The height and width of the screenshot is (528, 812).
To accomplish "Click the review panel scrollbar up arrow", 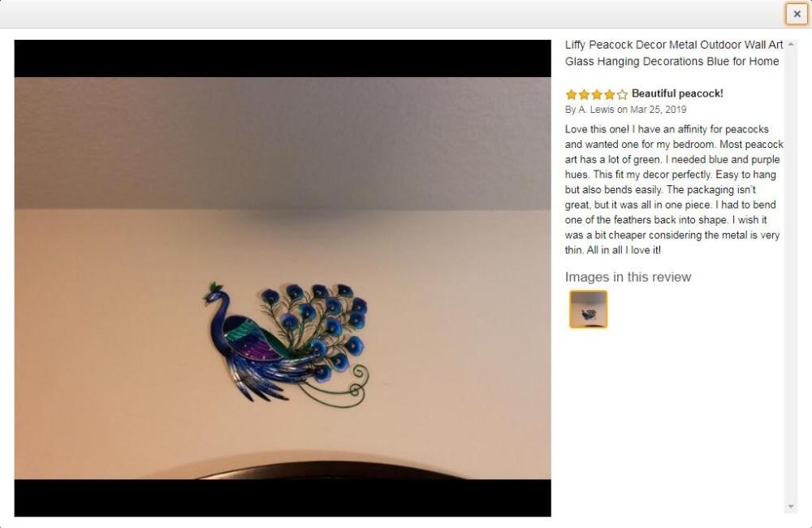I will click(x=791, y=45).
